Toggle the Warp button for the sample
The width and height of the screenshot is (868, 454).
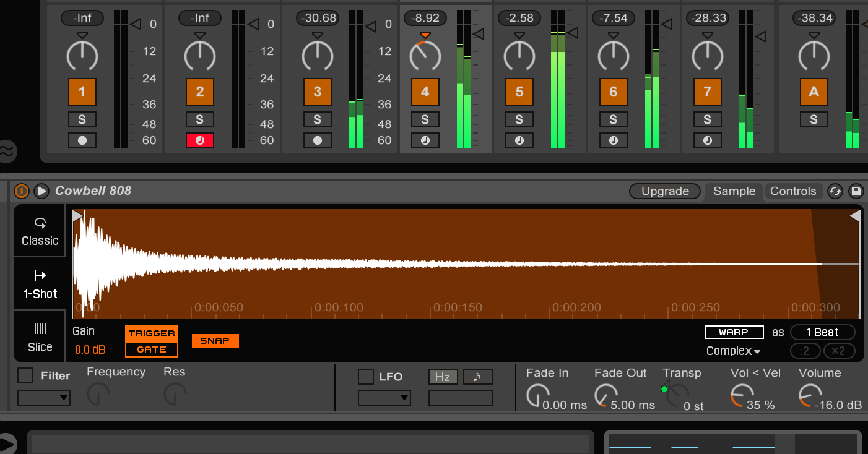[734, 332]
